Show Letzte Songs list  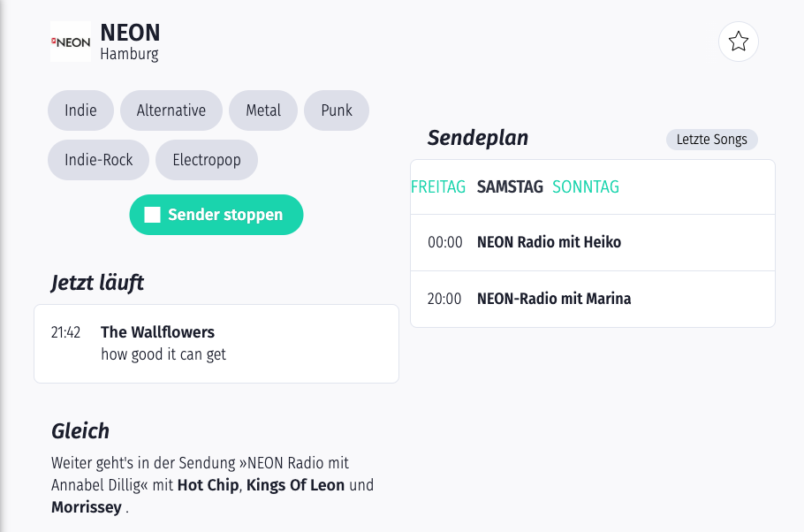click(x=711, y=140)
